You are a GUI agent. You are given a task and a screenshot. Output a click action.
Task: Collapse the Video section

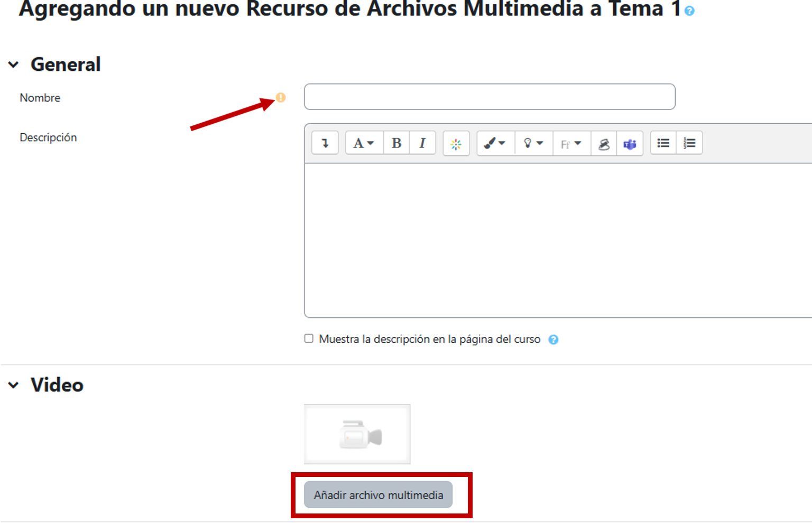(x=14, y=385)
